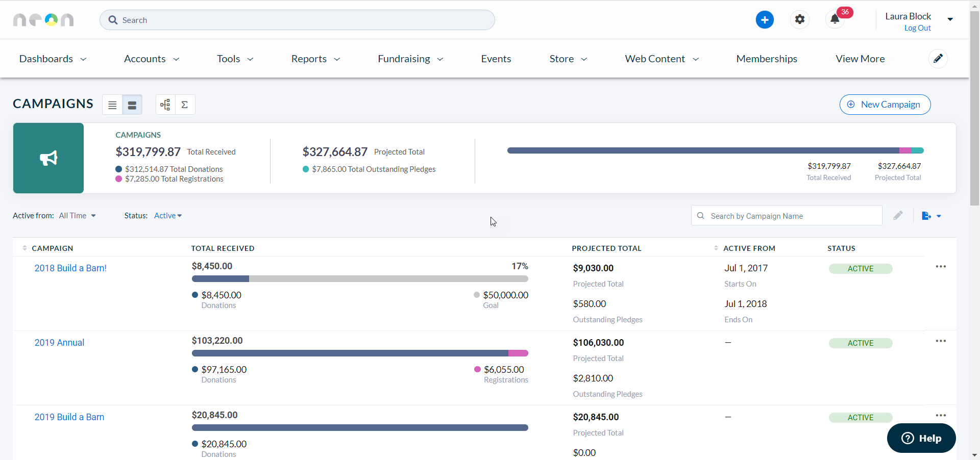Open the 2019 Annual campaign

(59, 343)
